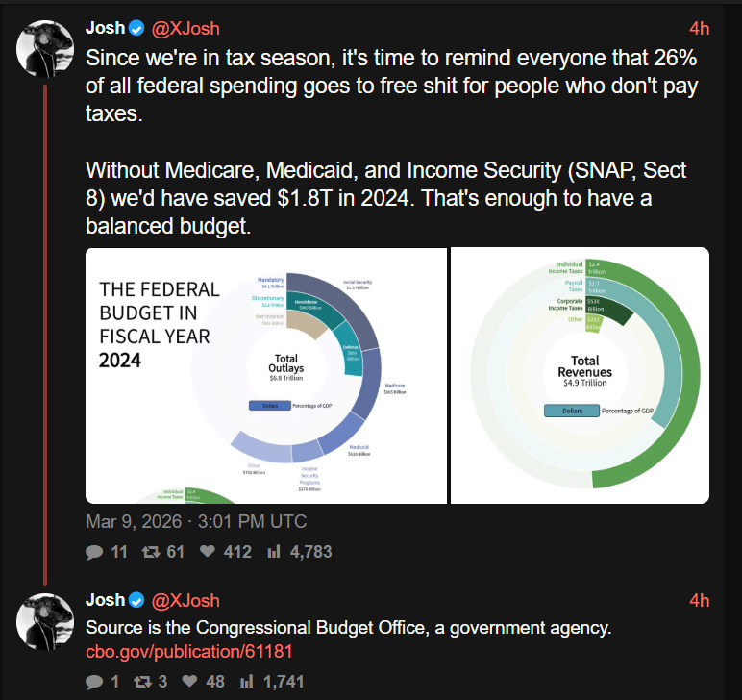The image size is (742, 700).
Task: Click Josh's avatar on the first tweet
Action: pyautogui.click(x=46, y=47)
